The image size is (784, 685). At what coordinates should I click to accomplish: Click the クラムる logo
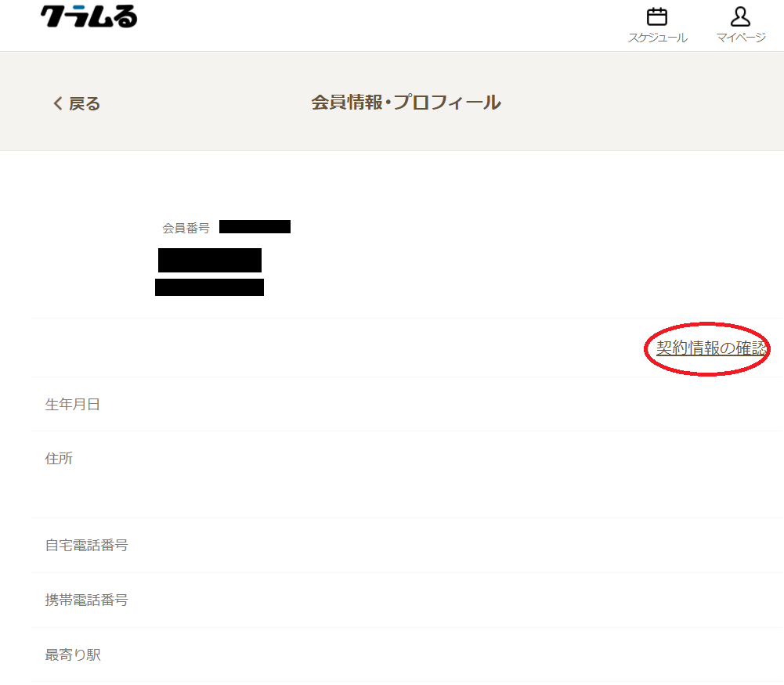[x=89, y=16]
